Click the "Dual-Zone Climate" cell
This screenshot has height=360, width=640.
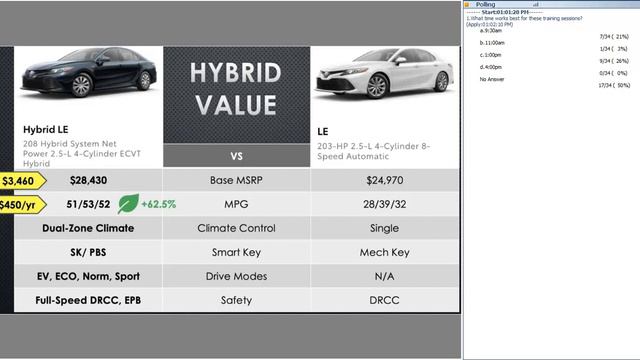88,228
